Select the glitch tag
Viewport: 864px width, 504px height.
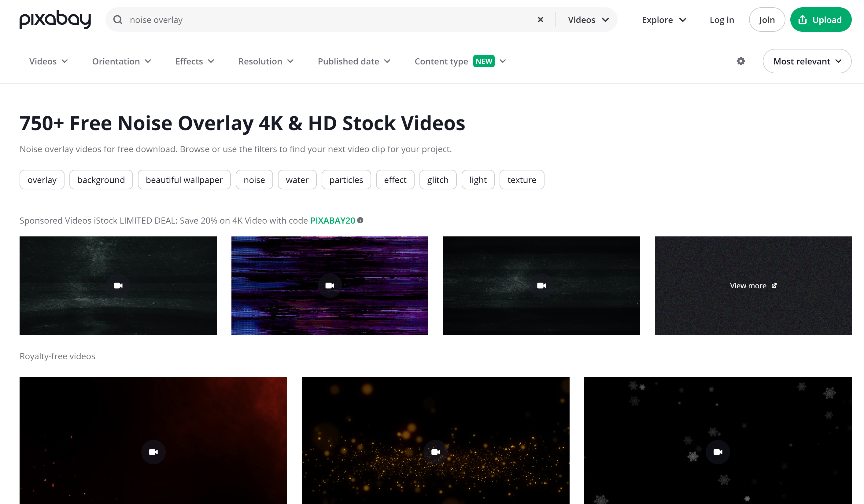coord(438,180)
